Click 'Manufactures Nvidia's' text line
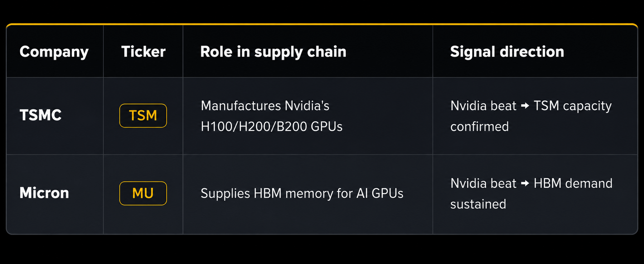The image size is (644, 264). click(265, 106)
